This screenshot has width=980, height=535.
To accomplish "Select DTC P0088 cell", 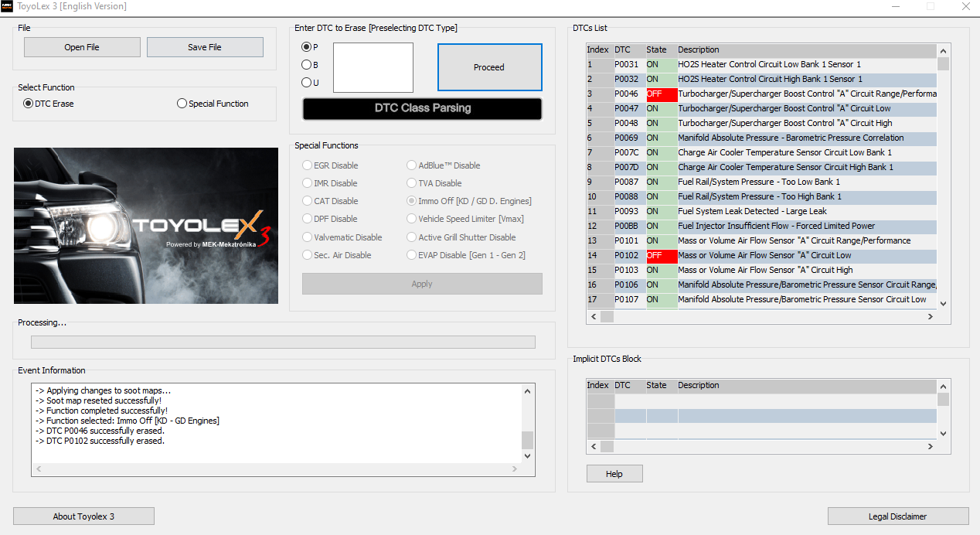I will 630,196.
